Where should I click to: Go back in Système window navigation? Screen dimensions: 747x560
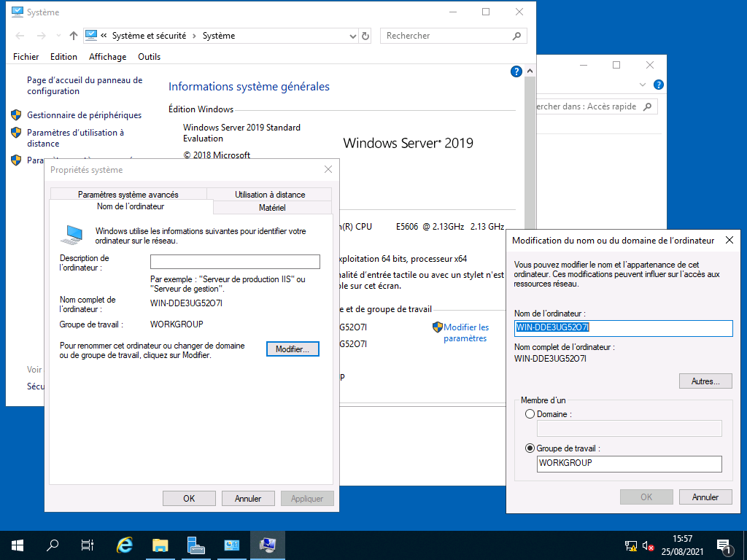point(20,36)
